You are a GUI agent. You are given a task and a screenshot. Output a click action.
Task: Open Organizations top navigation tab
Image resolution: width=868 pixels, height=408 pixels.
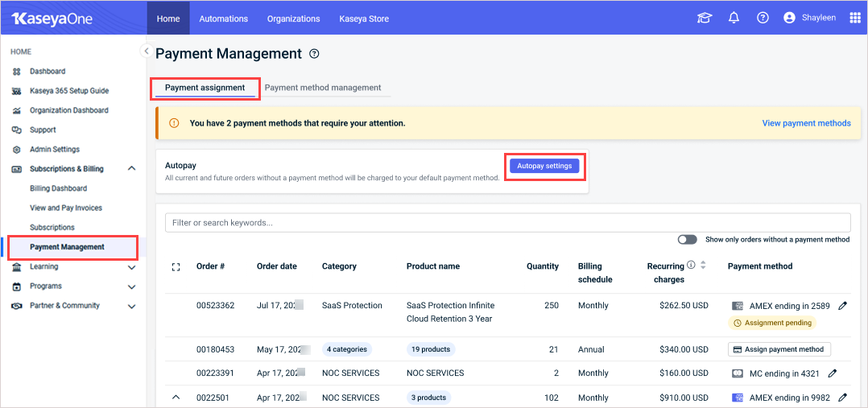click(293, 19)
